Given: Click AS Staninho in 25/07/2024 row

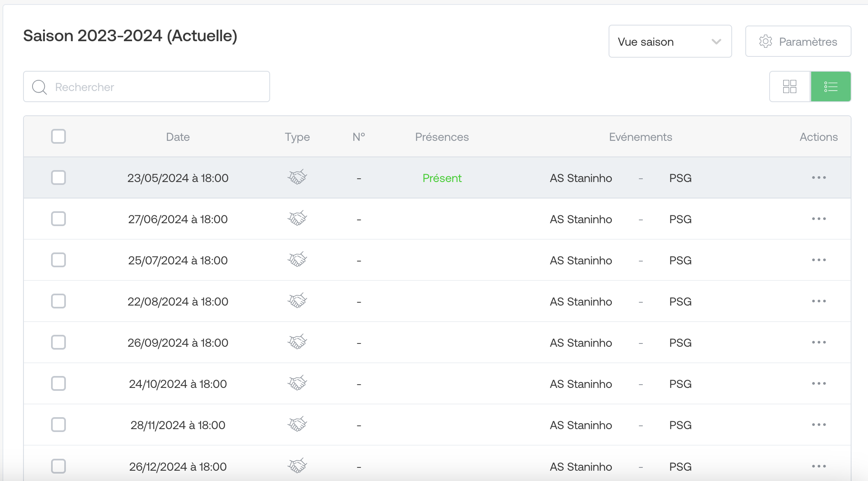Looking at the screenshot, I should [581, 260].
